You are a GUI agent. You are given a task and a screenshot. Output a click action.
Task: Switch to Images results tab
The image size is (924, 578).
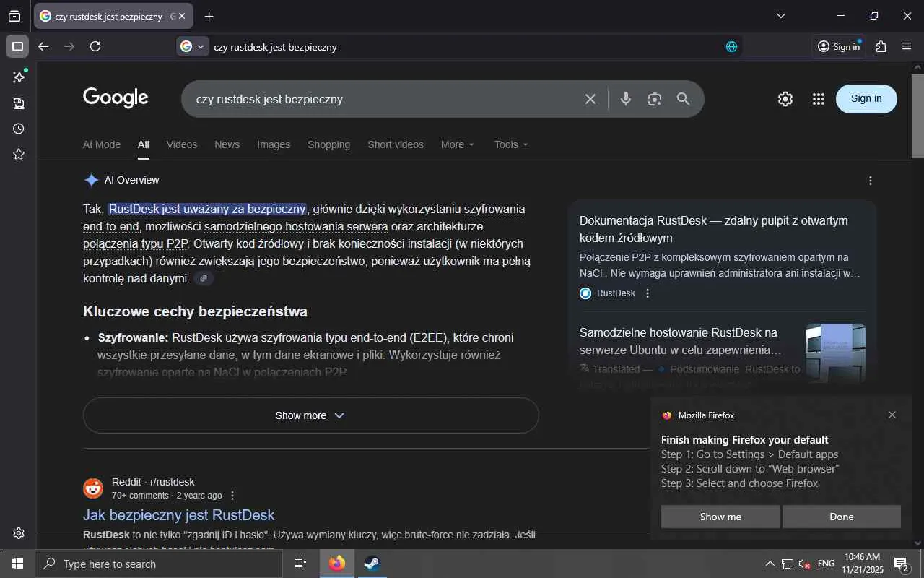274,144
